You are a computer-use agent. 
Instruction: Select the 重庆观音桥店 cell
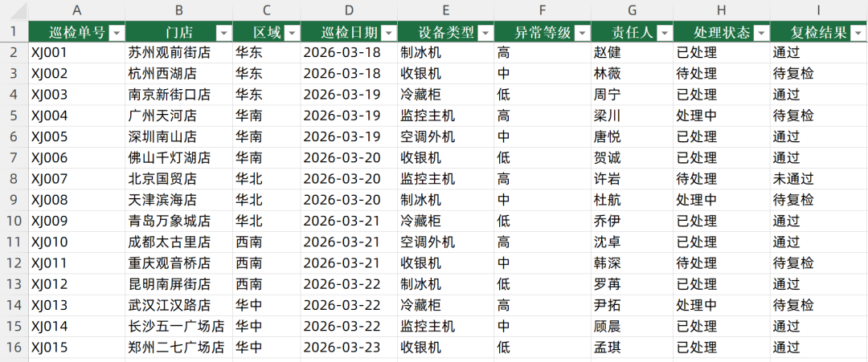pyautogui.click(x=178, y=262)
